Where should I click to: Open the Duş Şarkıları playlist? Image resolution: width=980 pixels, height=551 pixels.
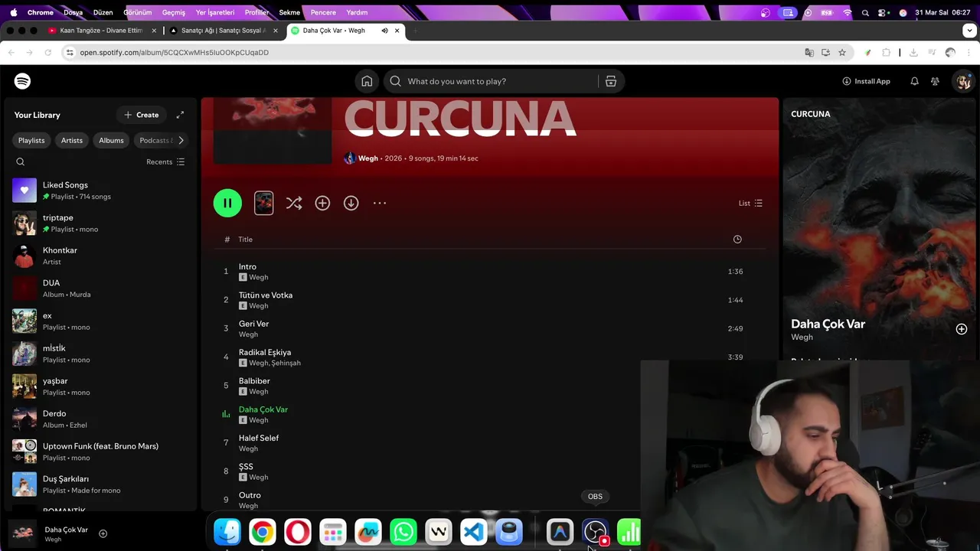pyautogui.click(x=100, y=484)
